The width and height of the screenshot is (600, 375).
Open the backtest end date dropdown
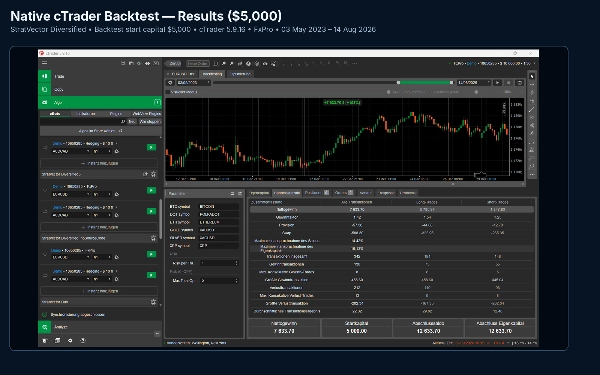tap(474, 82)
